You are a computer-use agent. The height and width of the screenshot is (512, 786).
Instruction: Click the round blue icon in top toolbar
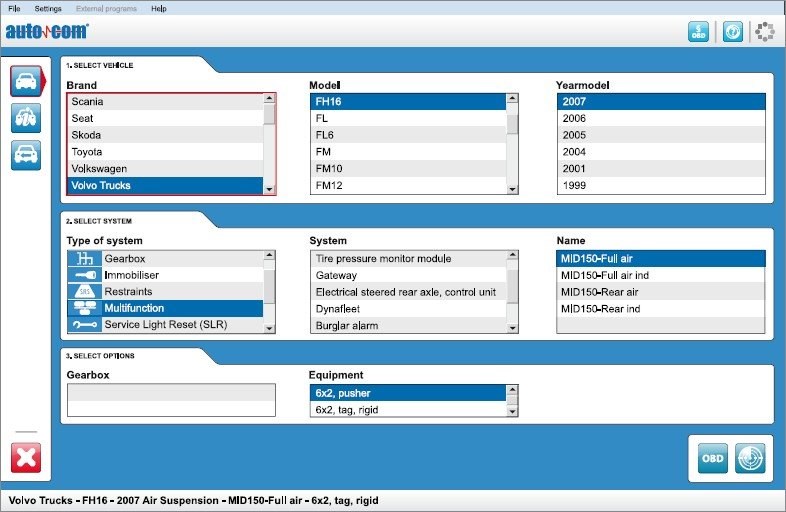tap(732, 32)
